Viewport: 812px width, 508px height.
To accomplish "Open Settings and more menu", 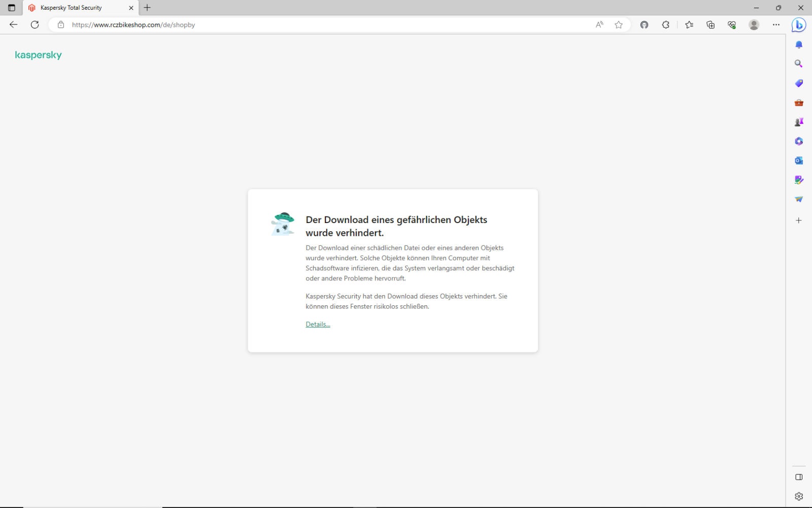I will click(776, 24).
